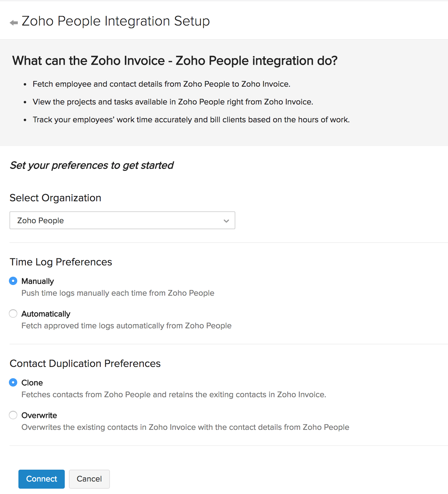The height and width of the screenshot is (494, 448).
Task: Click the Zoho People value in the dropdown field
Action: [x=40, y=220]
